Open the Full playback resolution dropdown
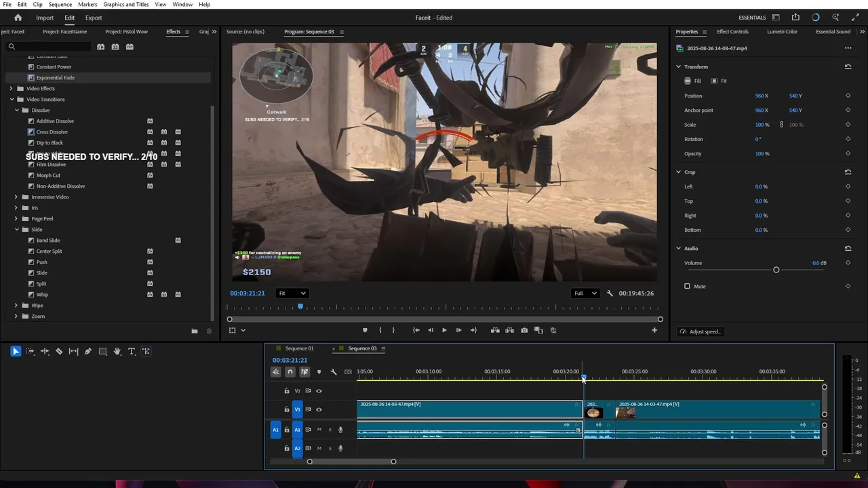The width and height of the screenshot is (868, 488). (x=585, y=293)
